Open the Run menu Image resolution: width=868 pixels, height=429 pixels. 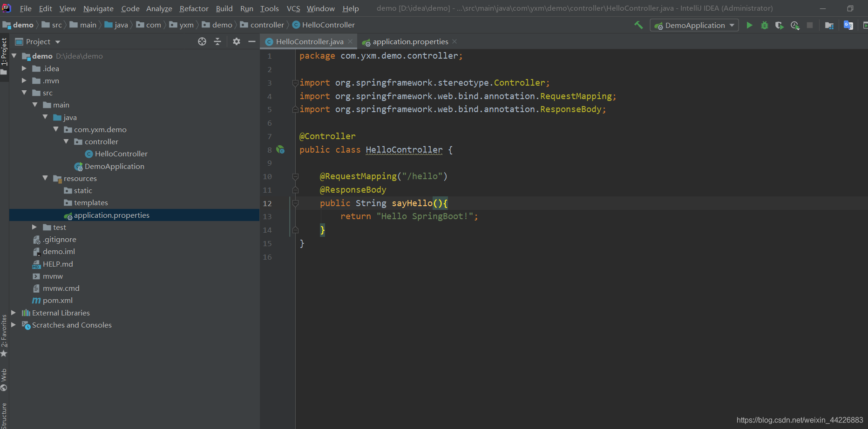(247, 8)
